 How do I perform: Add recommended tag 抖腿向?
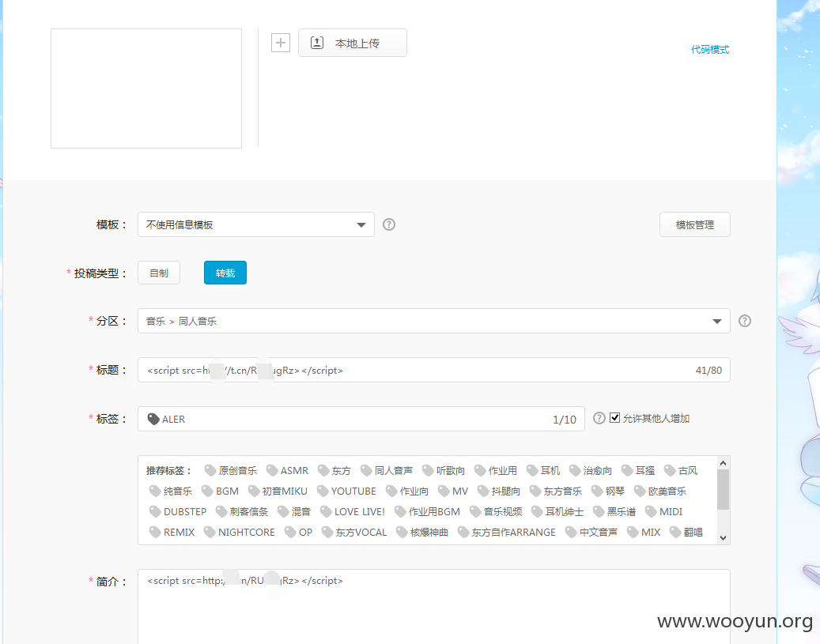(499, 491)
